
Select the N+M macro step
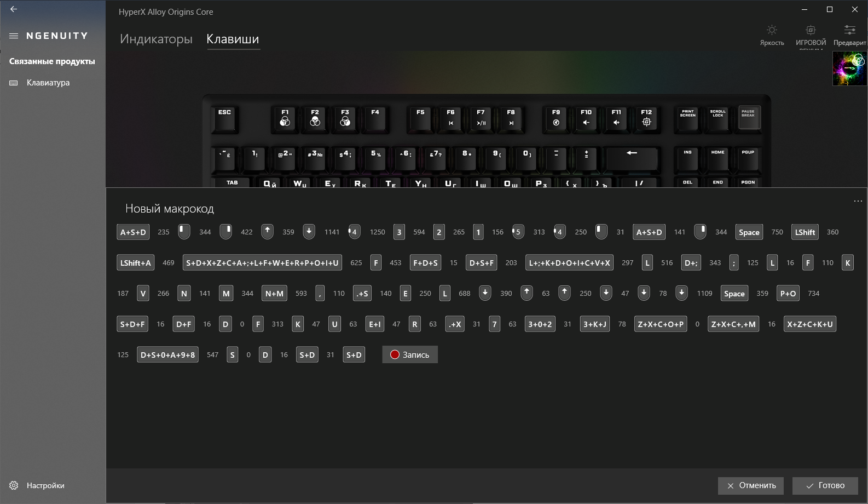click(x=274, y=293)
